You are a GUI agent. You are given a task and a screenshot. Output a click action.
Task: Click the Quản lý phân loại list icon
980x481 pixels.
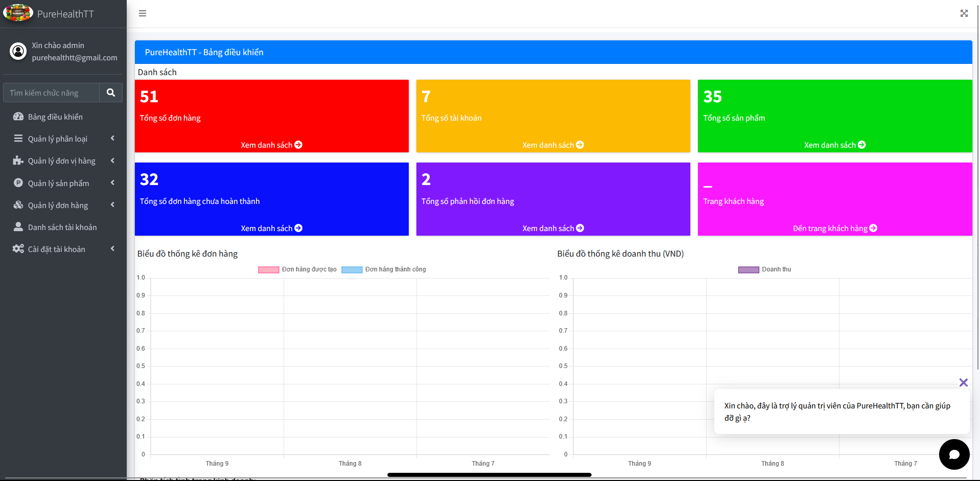pos(18,139)
